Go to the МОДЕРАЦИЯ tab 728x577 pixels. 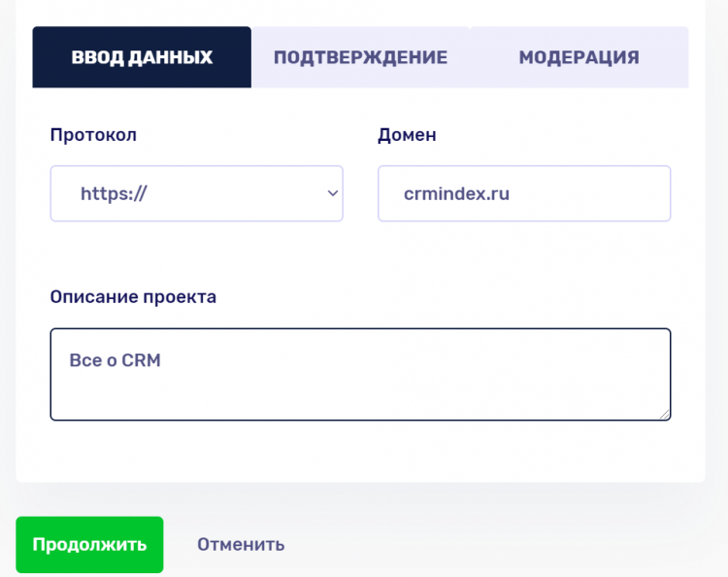coord(579,57)
